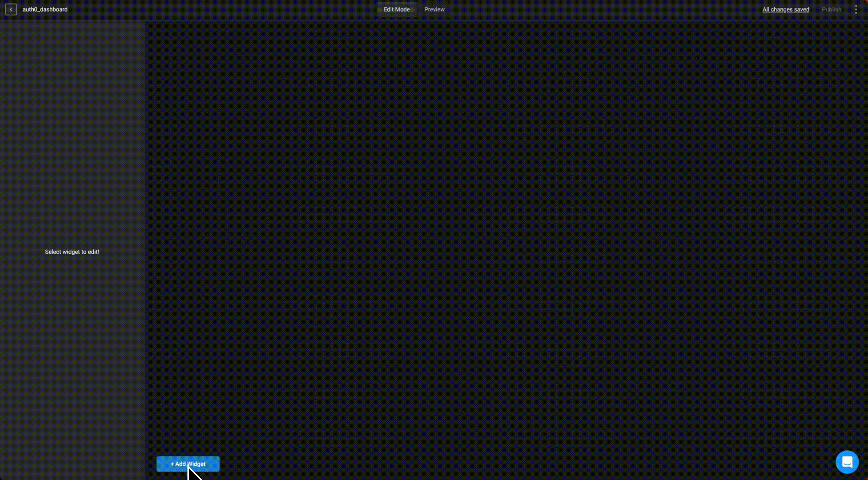Click the + Add Widget button

pyautogui.click(x=188, y=464)
